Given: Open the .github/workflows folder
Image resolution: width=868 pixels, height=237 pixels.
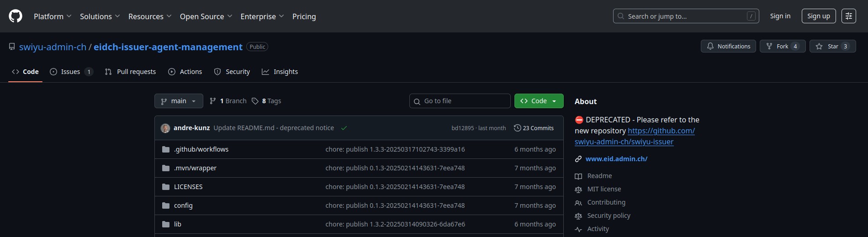Looking at the screenshot, I should click(201, 149).
